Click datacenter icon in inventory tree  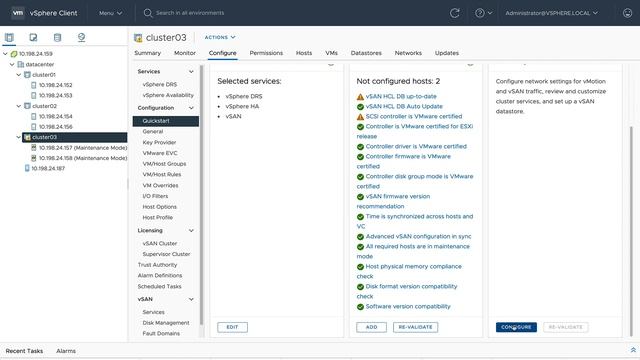[x=21, y=64]
